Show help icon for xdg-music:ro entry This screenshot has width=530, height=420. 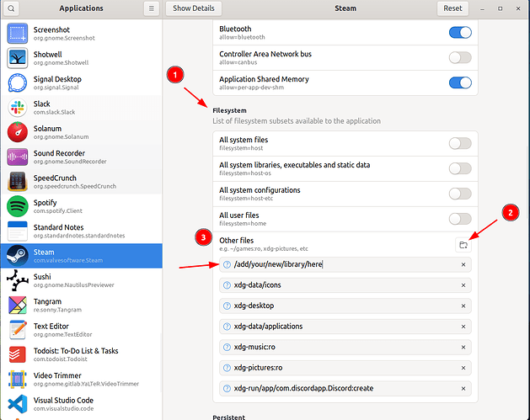[228, 347]
